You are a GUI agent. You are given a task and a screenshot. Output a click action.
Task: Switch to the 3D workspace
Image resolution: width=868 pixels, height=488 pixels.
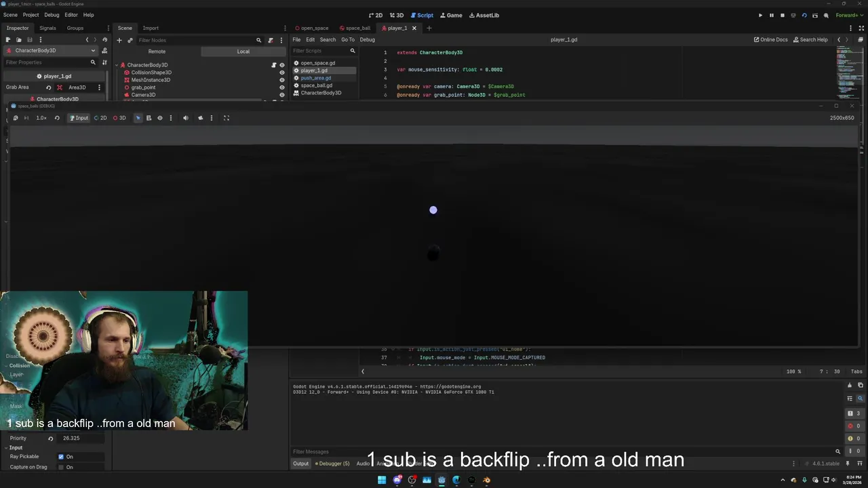click(x=397, y=15)
